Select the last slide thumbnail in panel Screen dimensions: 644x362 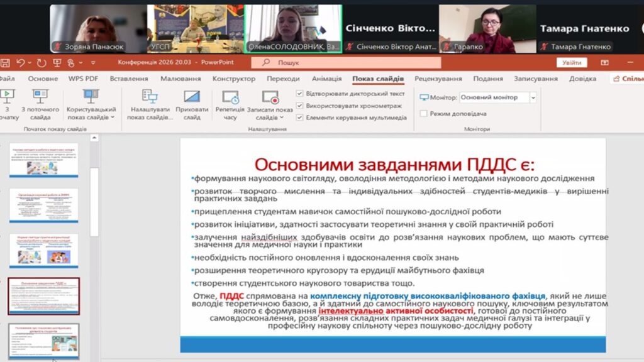44,341
